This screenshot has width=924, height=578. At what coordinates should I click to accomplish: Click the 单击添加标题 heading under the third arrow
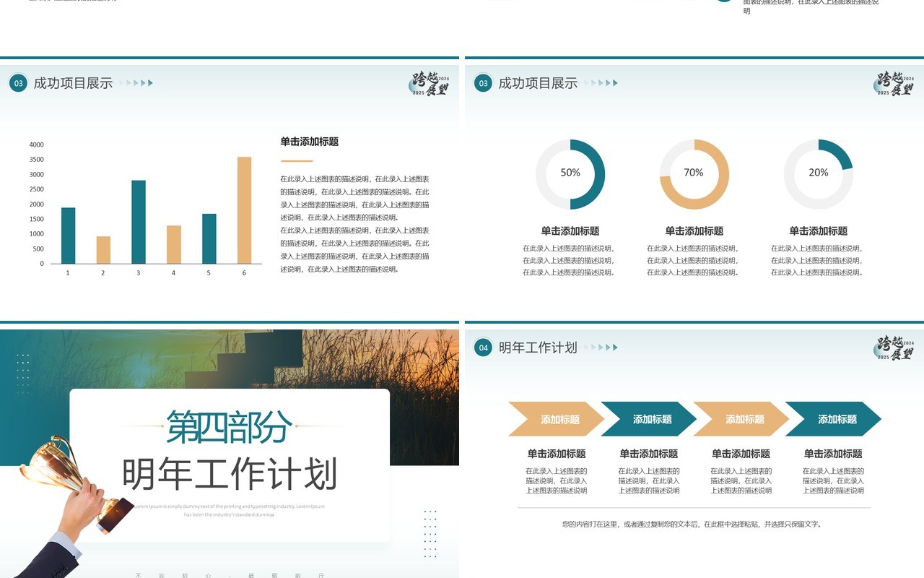tap(741, 454)
